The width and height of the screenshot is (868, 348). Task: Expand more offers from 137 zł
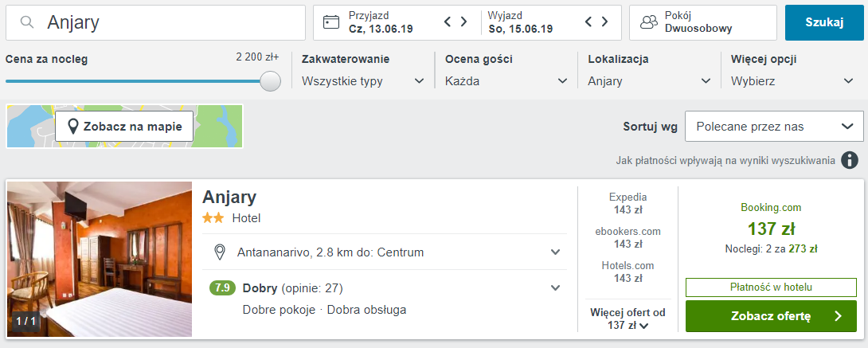click(x=628, y=319)
